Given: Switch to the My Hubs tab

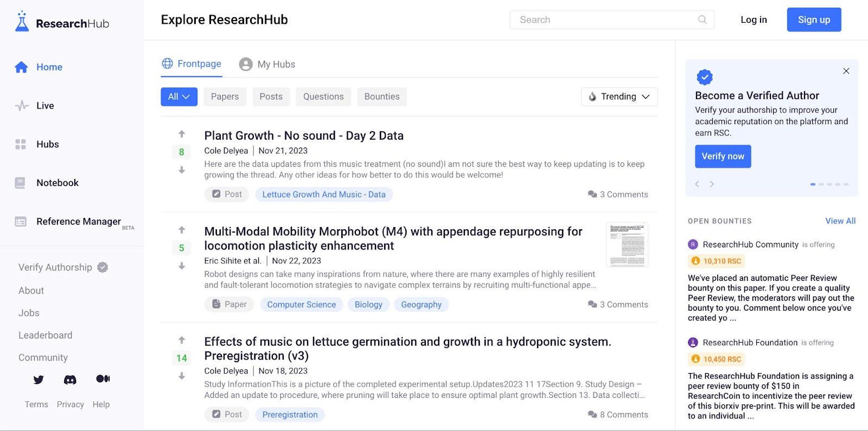Looking at the screenshot, I should coord(267,65).
